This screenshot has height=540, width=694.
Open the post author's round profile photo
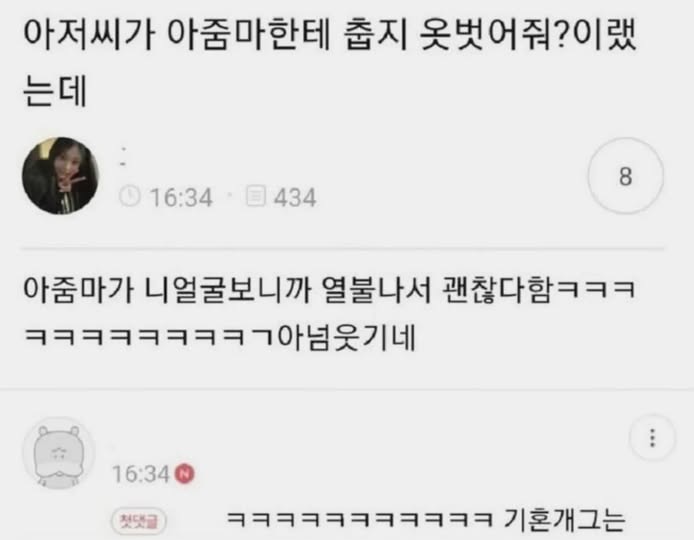coord(61,176)
